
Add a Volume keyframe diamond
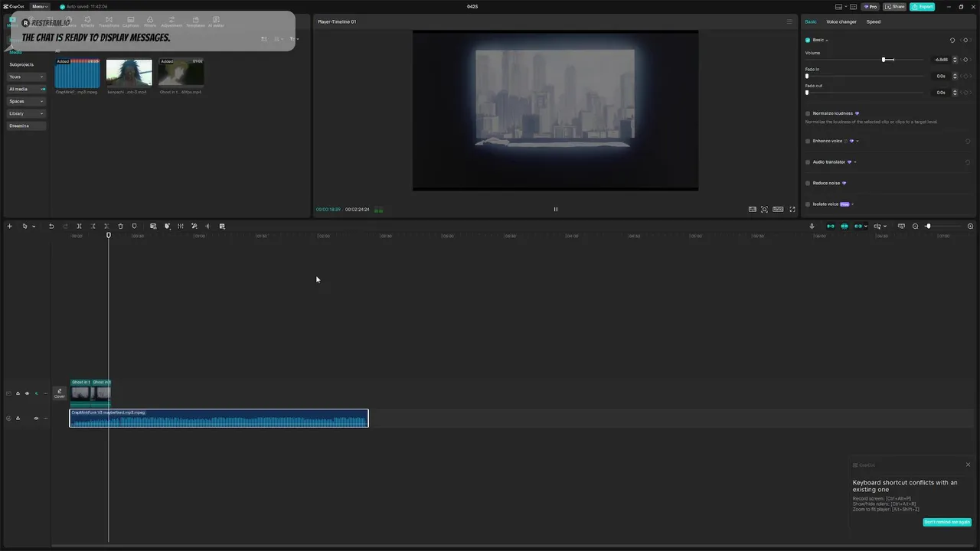pyautogui.click(x=965, y=60)
